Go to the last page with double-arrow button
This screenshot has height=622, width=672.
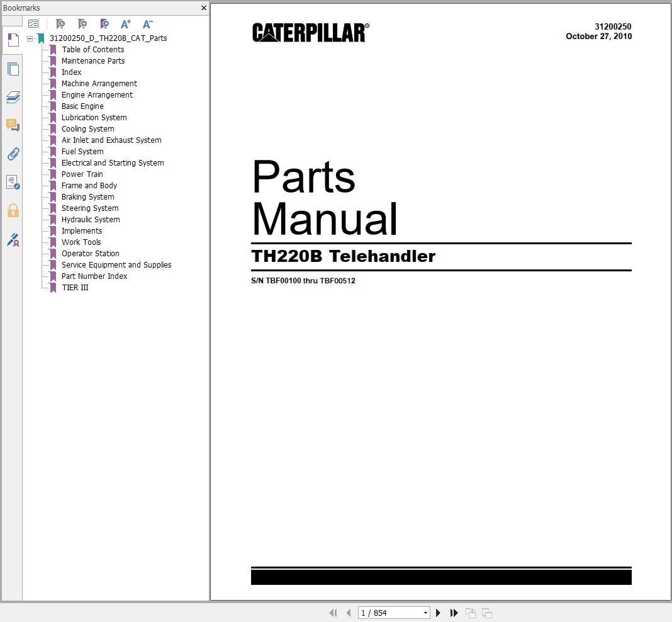(x=454, y=612)
